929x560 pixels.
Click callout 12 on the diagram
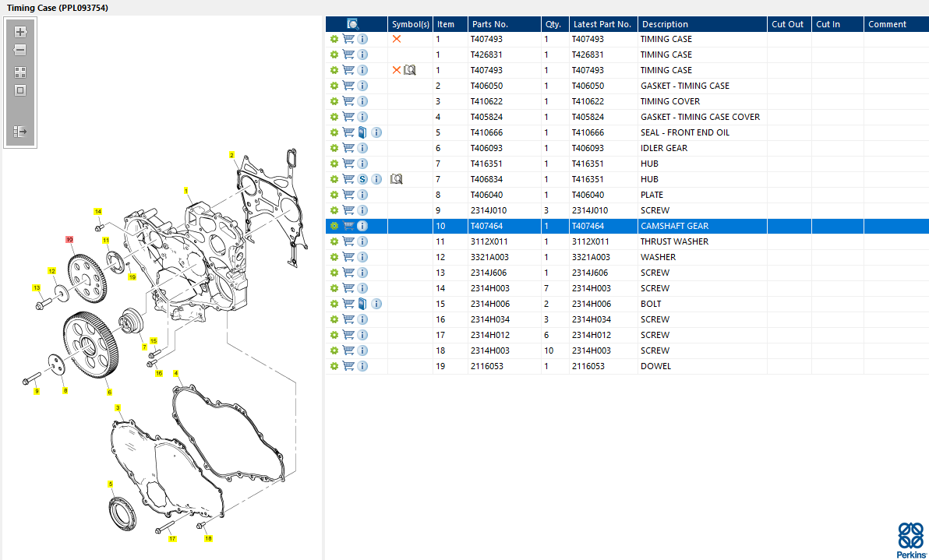pyautogui.click(x=51, y=271)
